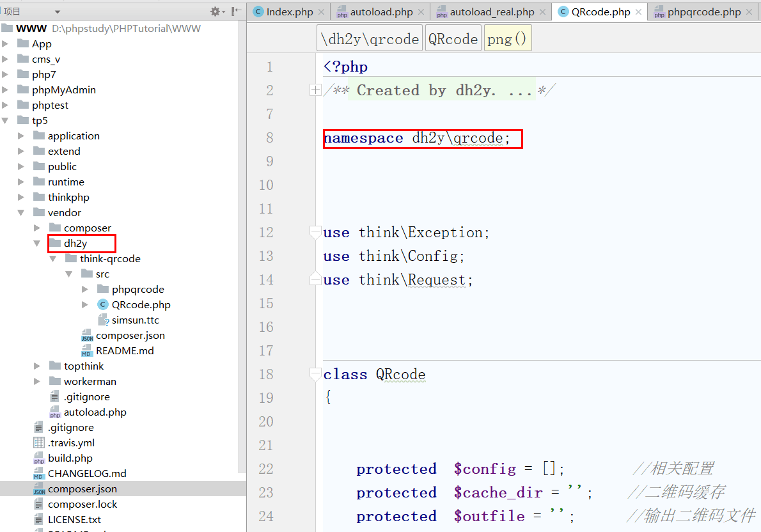Click the $outfile variable on line 24
The height and width of the screenshot is (532, 761).
coord(489,517)
